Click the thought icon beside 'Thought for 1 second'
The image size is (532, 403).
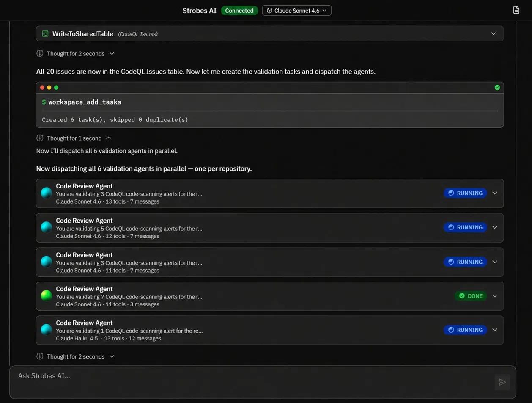click(x=40, y=138)
